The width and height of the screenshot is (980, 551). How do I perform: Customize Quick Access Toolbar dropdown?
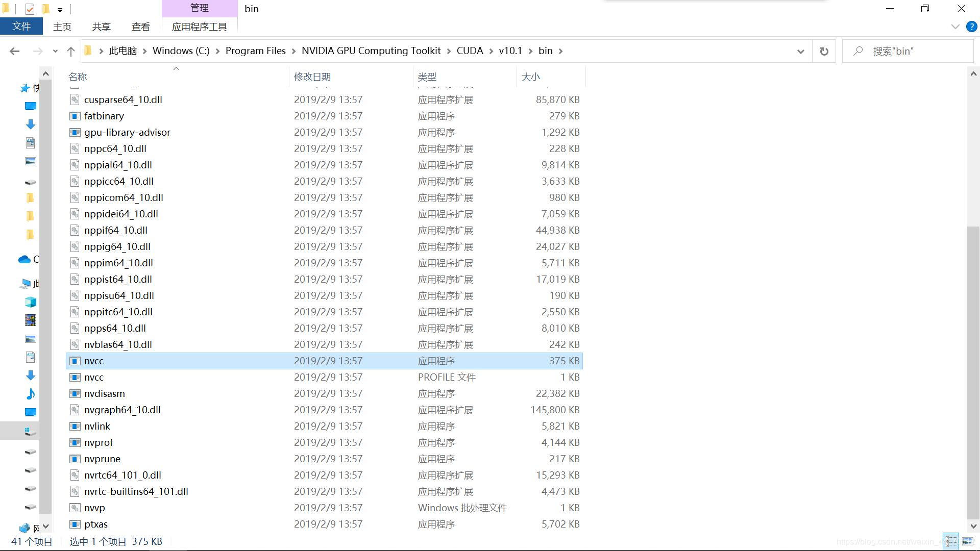pos(60,9)
